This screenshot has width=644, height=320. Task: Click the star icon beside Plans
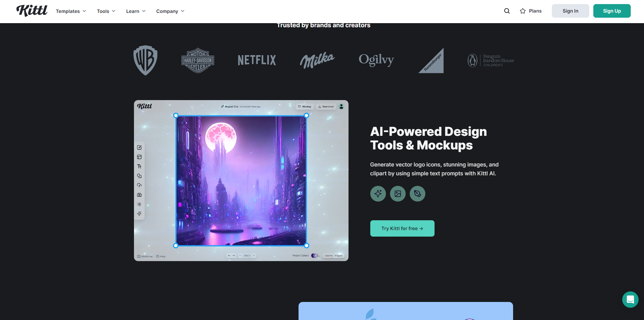point(523,11)
